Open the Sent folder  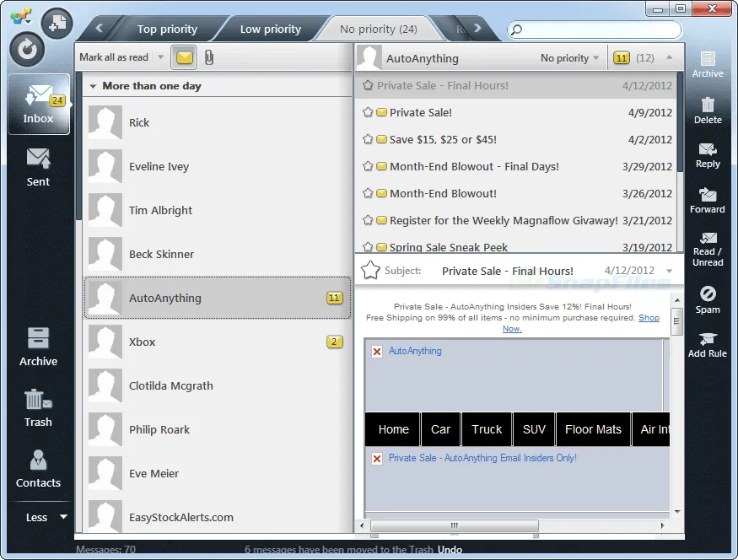point(38,167)
